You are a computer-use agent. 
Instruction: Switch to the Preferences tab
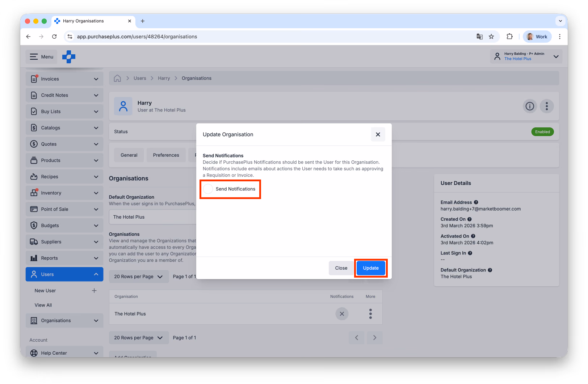click(166, 155)
